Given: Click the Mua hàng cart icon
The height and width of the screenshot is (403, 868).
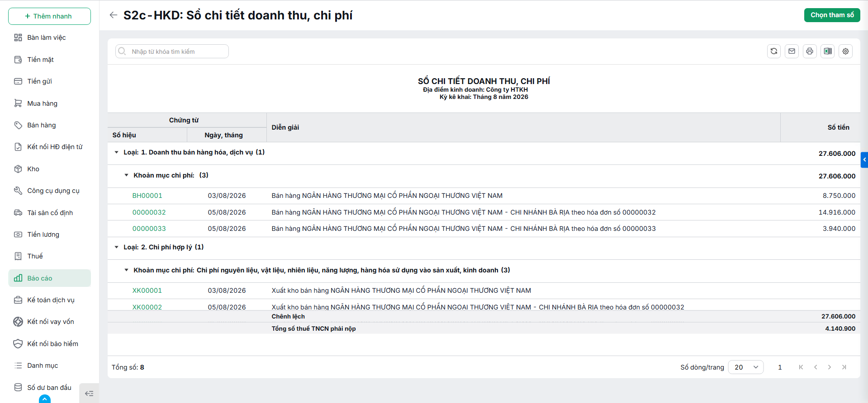Looking at the screenshot, I should [x=18, y=103].
